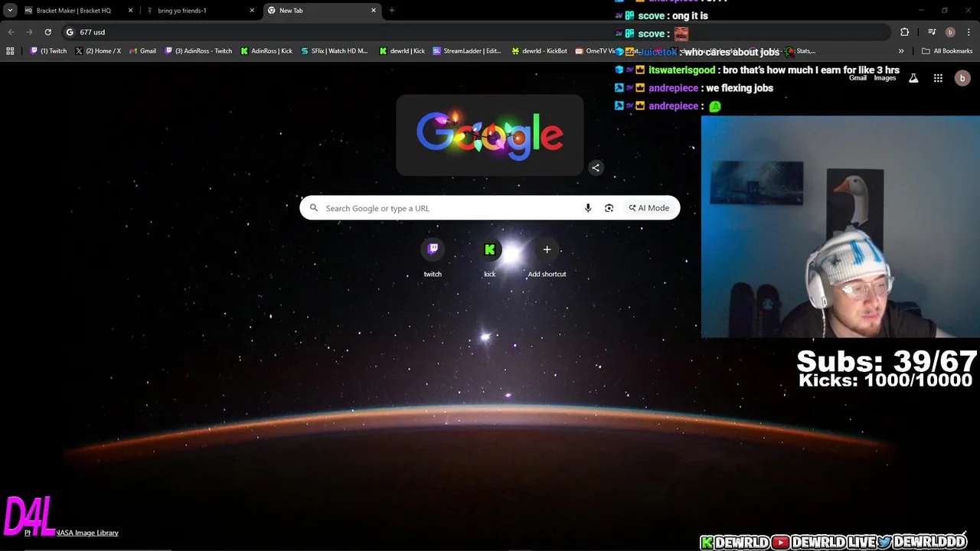The image size is (980, 551).
Task: Open the kick shortcut tile
Action: [490, 259]
